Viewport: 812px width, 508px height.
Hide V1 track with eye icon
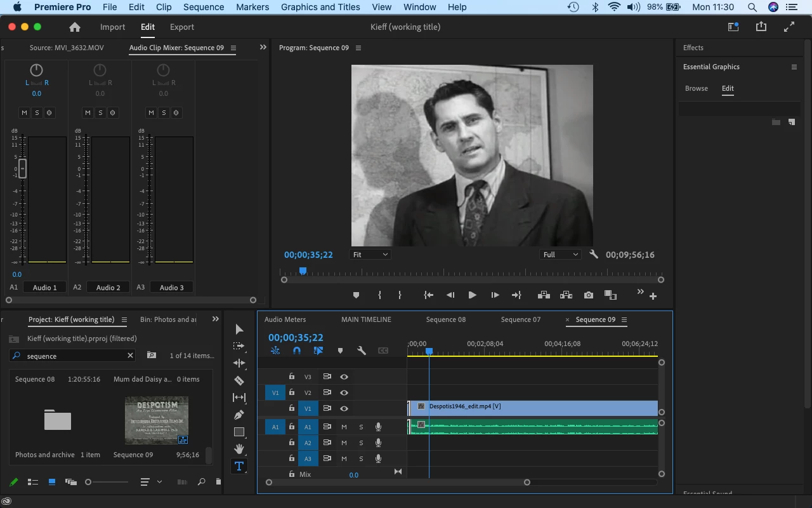344,408
